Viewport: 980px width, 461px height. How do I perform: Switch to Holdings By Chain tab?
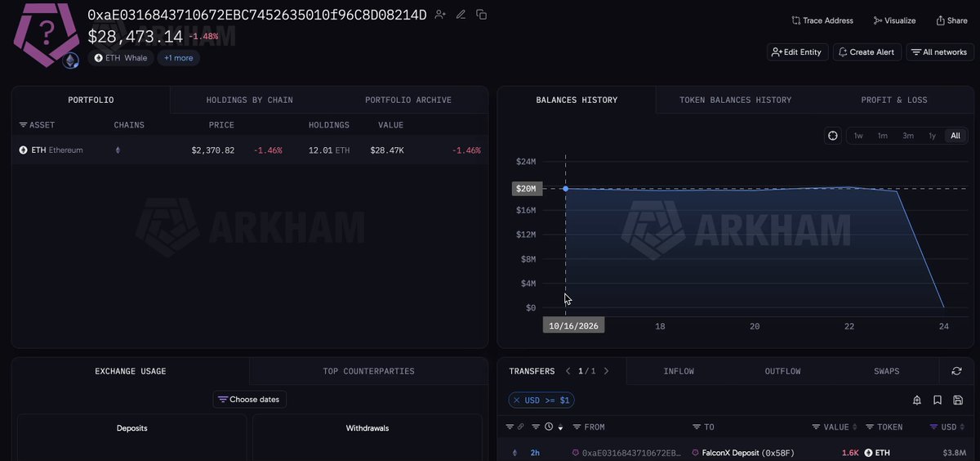click(x=249, y=100)
